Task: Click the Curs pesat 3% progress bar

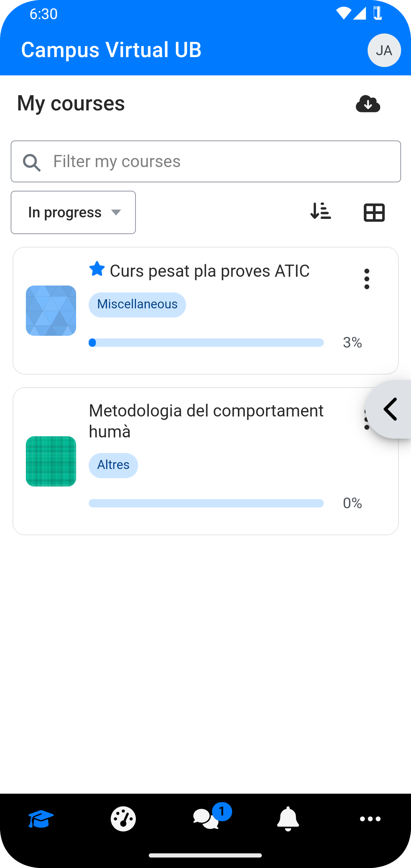Action: pyautogui.click(x=206, y=343)
